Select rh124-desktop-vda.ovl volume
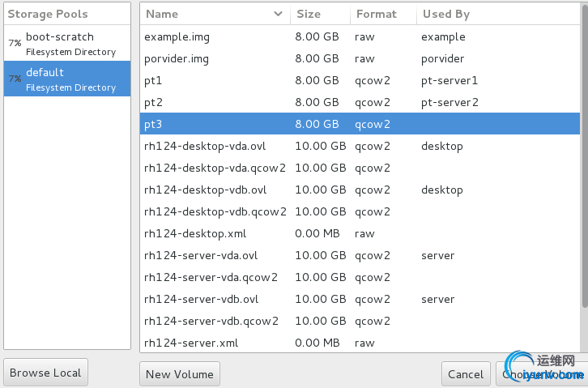 (204, 146)
